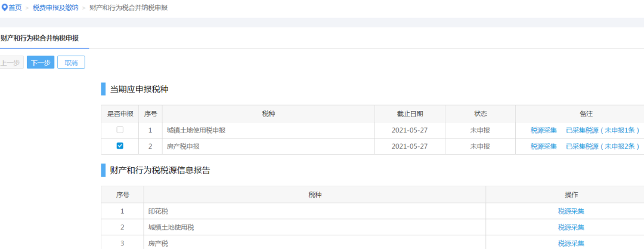Open 税源采集 for 房产税申报 row
644x249 pixels.
click(x=544, y=146)
